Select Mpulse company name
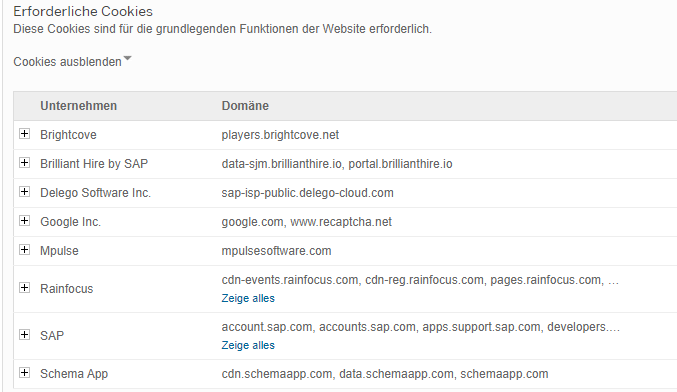Screen dimensions: 677x392 coord(59,251)
